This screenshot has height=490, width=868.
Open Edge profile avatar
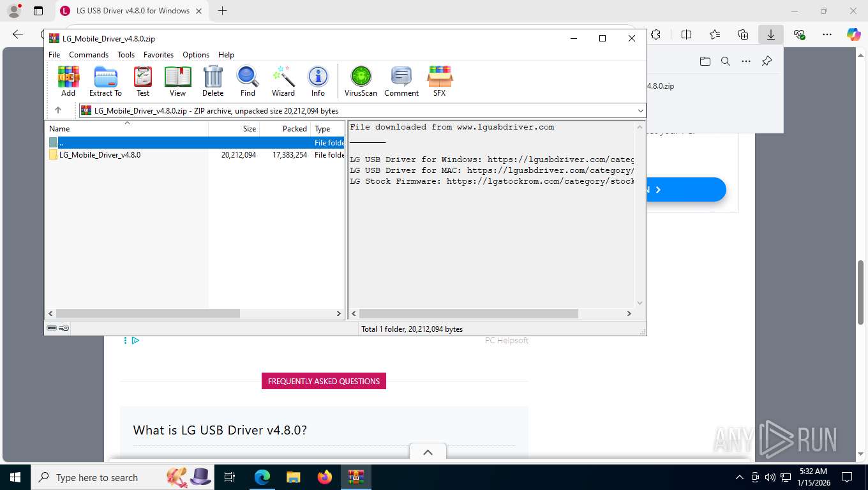pos(14,11)
